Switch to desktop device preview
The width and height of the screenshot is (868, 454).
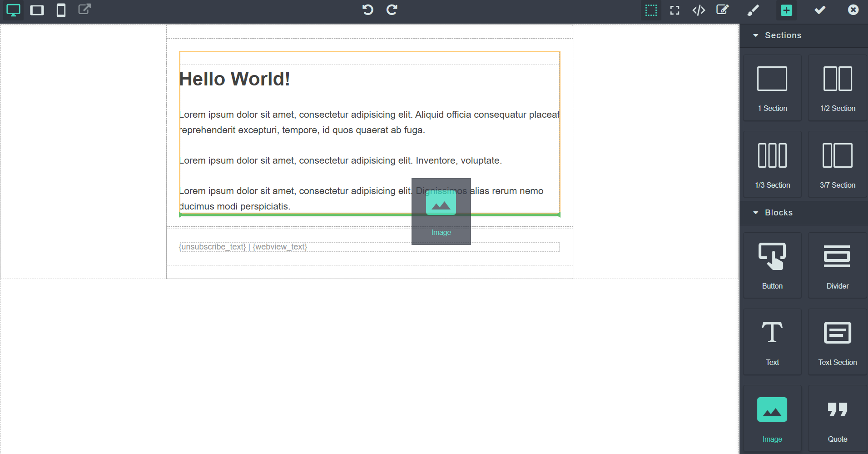click(x=13, y=10)
